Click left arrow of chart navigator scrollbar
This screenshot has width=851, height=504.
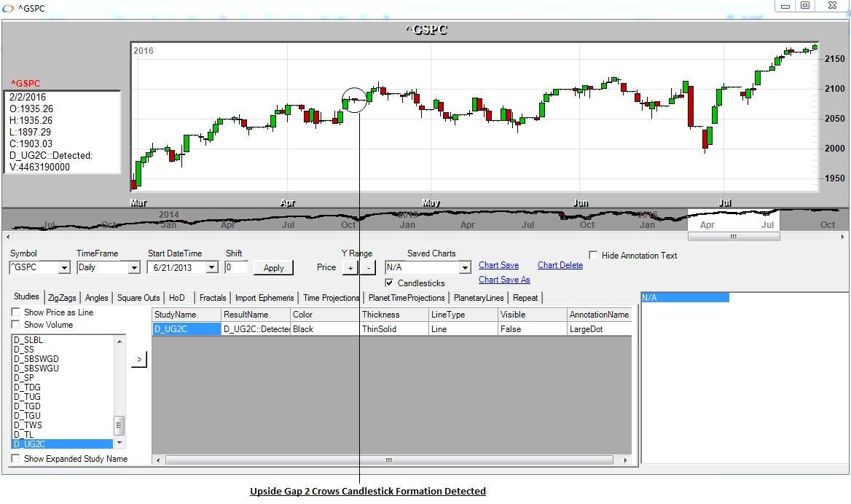[7, 237]
